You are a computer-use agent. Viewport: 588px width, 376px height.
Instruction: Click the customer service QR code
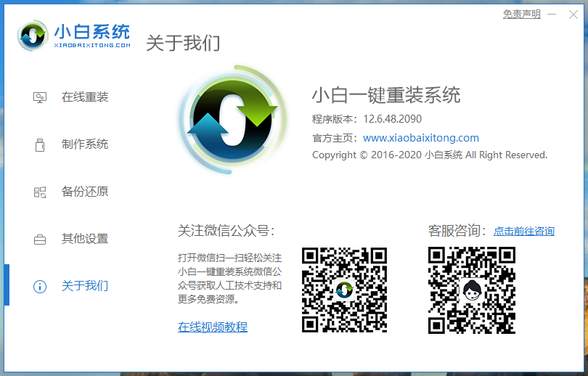pos(472,290)
